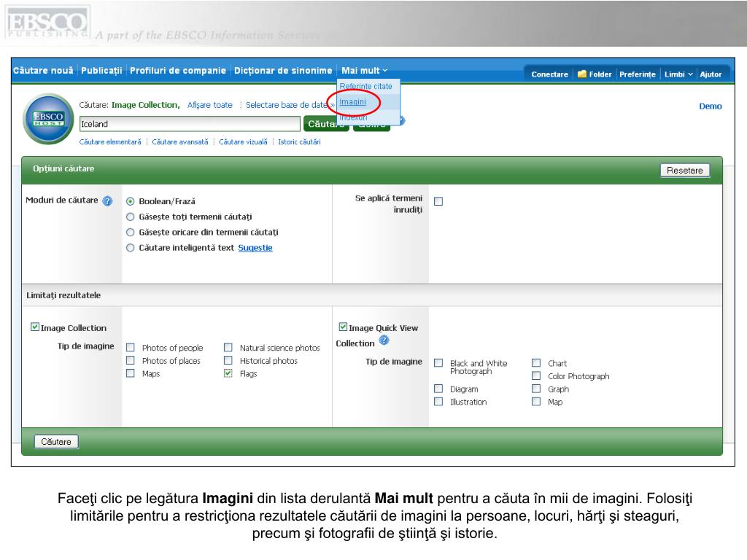The height and width of the screenshot is (560, 747).
Task: Choose Imagini from Mai mult list
Action: [352, 102]
